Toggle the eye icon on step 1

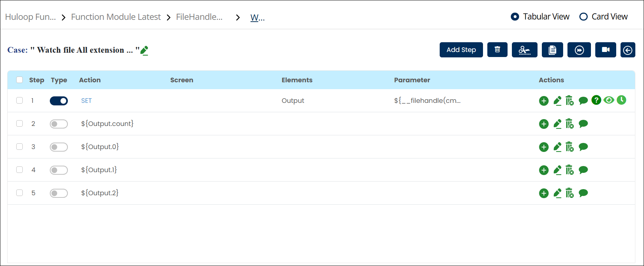tap(609, 100)
